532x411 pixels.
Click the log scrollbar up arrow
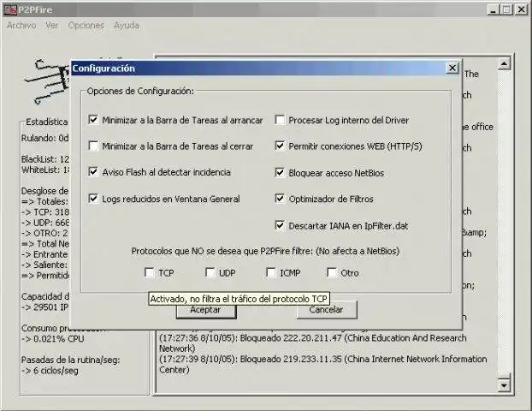pos(504,63)
